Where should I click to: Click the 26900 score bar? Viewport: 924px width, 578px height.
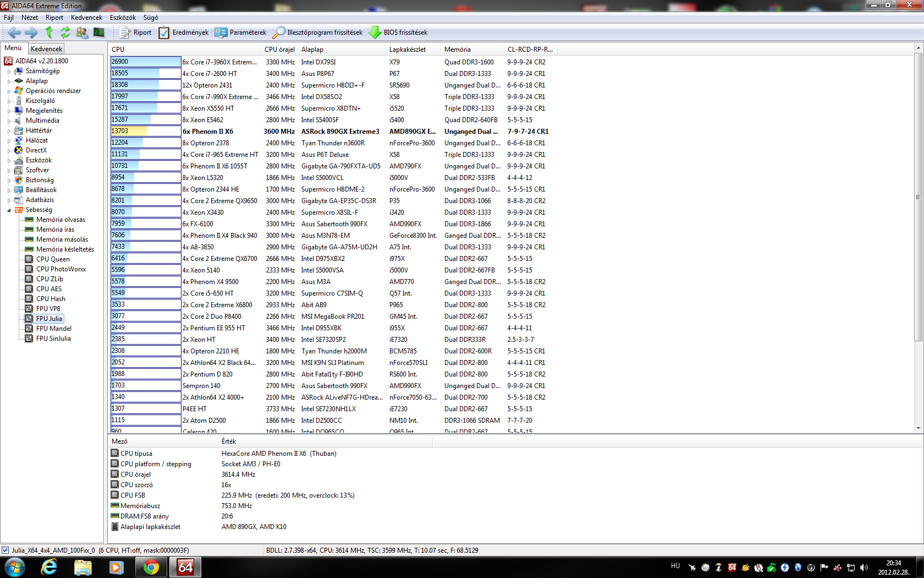pyautogui.click(x=145, y=62)
